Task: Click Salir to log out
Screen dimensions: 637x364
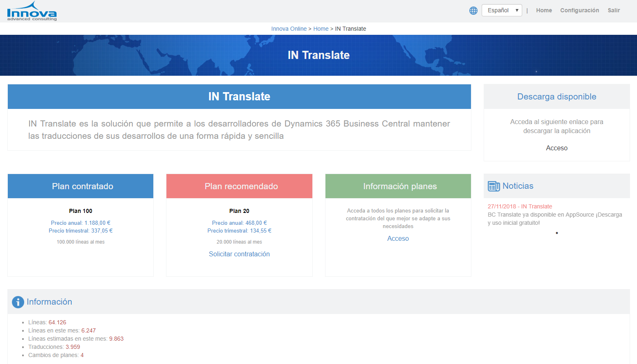Action: (614, 10)
